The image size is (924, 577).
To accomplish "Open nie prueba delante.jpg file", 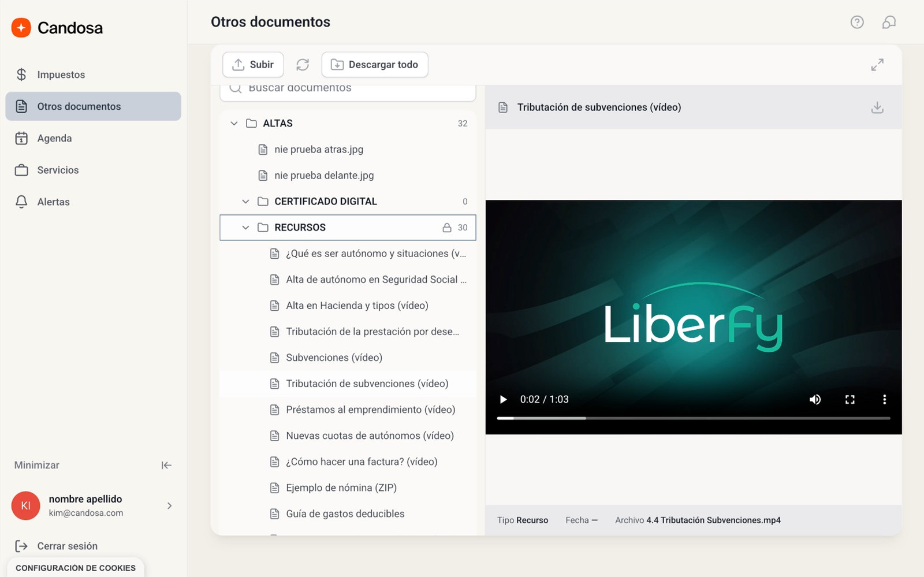I will point(348,175).
